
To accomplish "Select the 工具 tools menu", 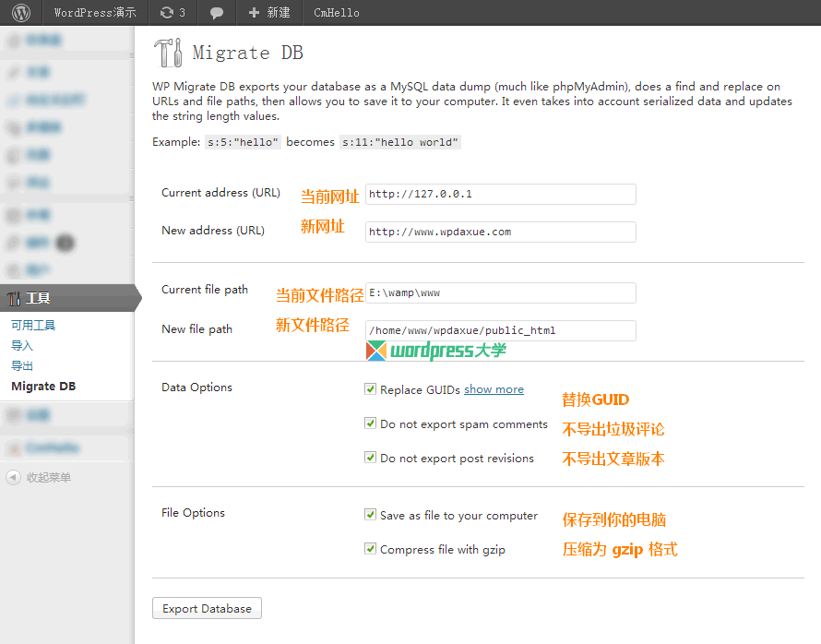I will click(x=67, y=298).
